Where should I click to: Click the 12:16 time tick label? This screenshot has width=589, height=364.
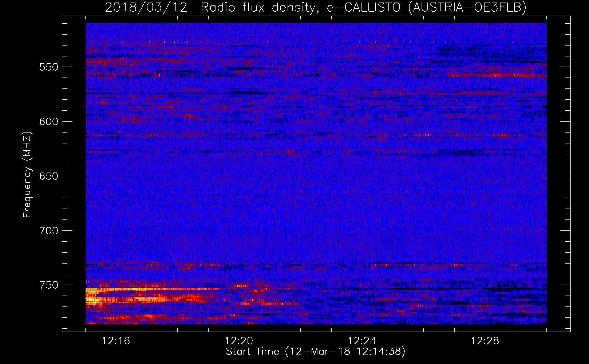tap(116, 341)
